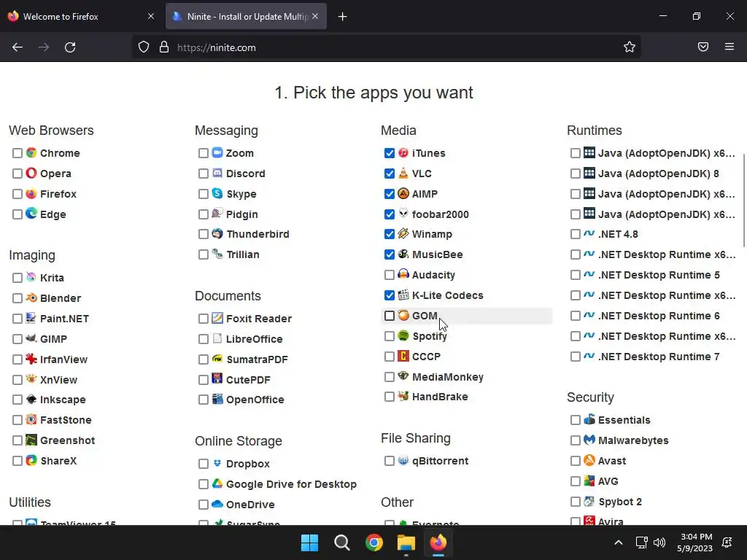
Task: Click the Audacity headphones icon
Action: click(x=403, y=274)
